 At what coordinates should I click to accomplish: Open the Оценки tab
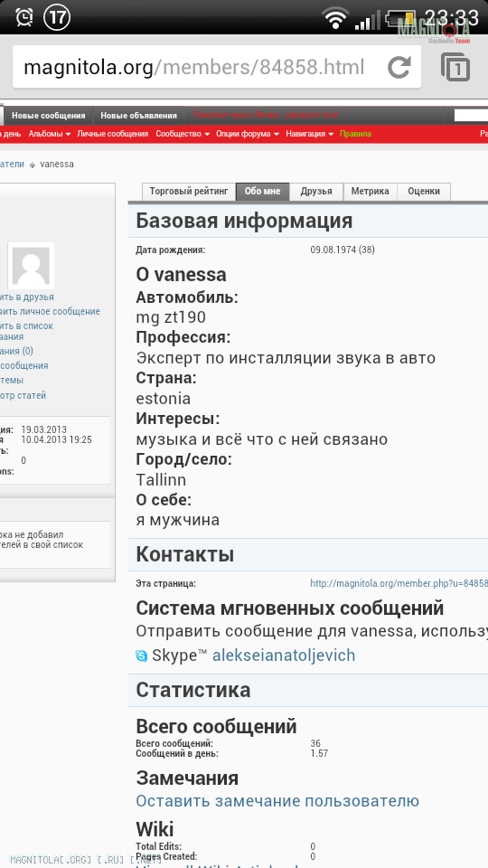pyautogui.click(x=424, y=192)
